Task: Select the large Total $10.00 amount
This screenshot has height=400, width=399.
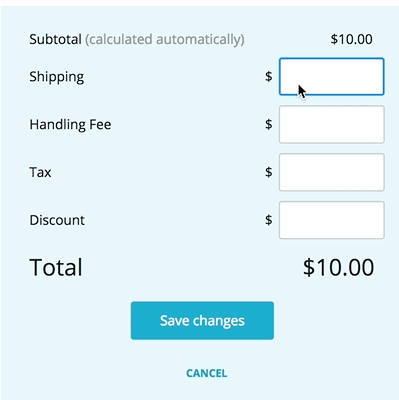Action: coord(338,267)
